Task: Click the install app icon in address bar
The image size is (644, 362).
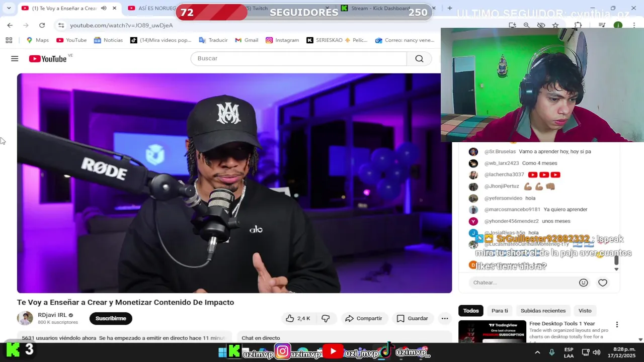Action: point(512,25)
